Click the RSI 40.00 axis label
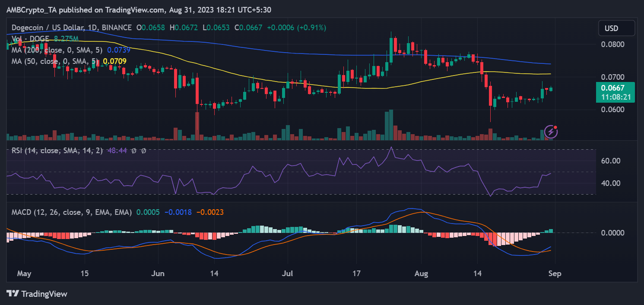This screenshot has height=305, width=644. [x=610, y=183]
